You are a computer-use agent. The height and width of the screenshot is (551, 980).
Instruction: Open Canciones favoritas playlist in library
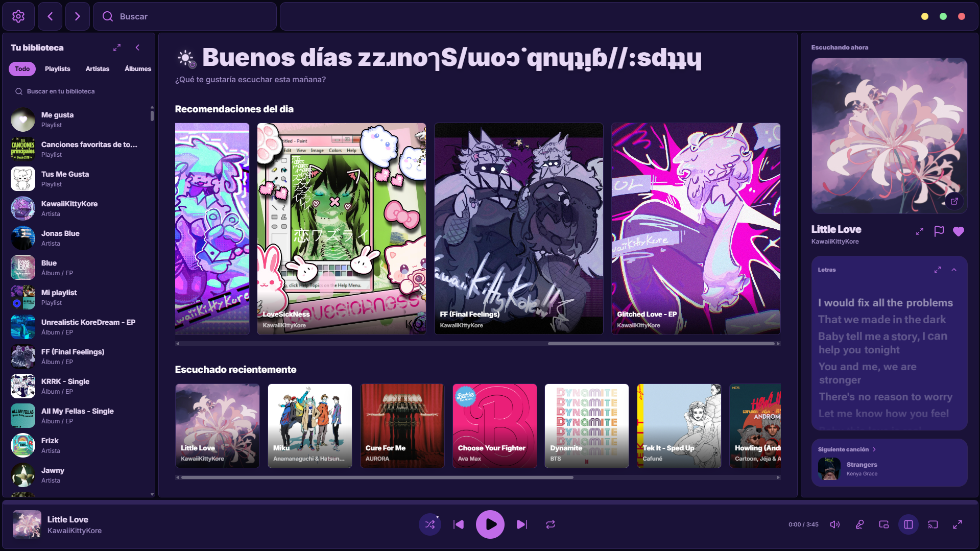(x=79, y=150)
